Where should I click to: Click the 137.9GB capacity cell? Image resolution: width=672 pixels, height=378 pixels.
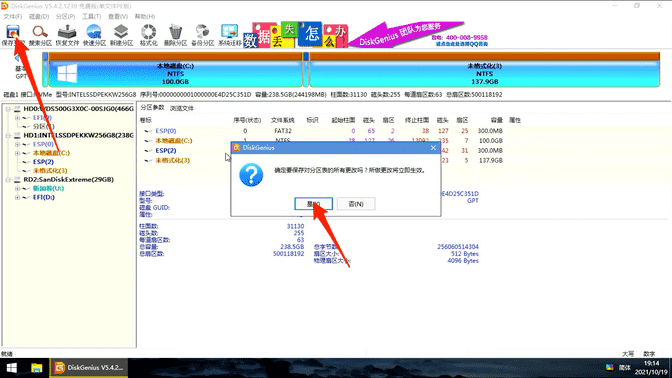[x=490, y=160]
